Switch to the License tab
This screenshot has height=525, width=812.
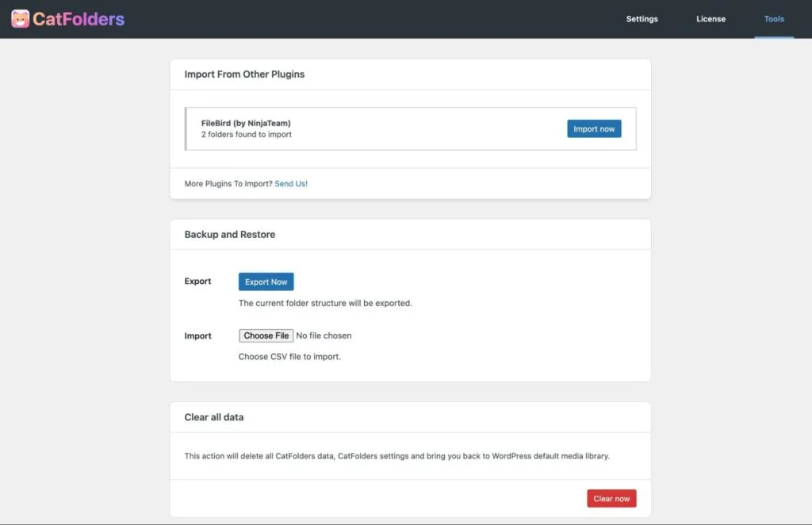tap(710, 19)
